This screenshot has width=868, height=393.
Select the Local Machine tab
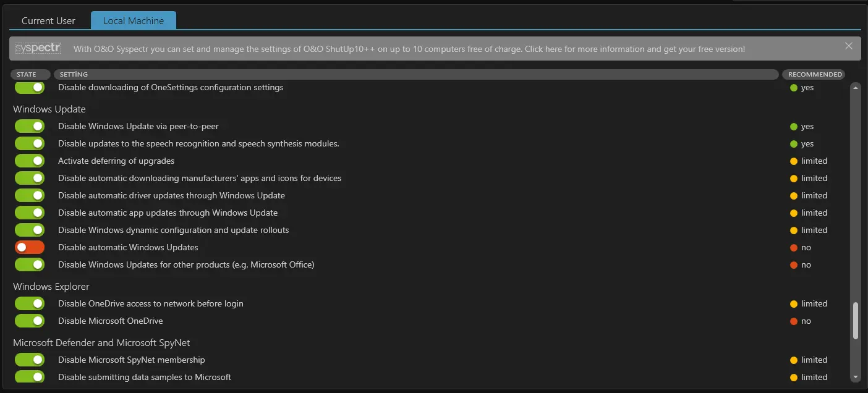[x=134, y=20]
